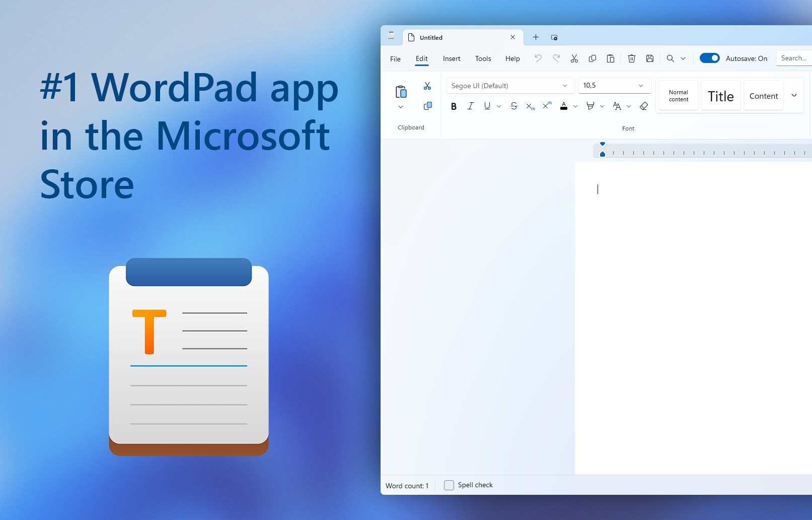812x520 pixels.
Task: Click the superscript icon
Action: (547, 106)
